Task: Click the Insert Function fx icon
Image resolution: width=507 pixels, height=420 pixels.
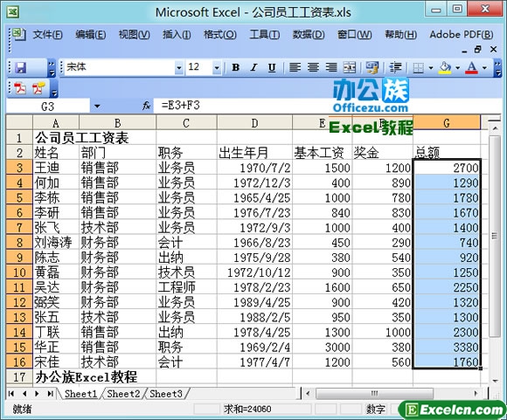Action: click(x=147, y=106)
